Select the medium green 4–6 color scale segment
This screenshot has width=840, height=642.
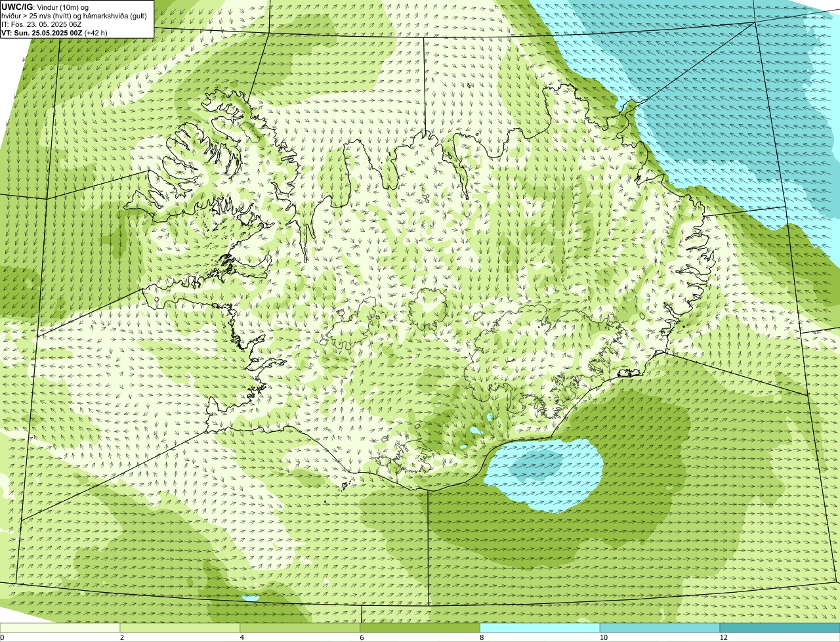(x=300, y=628)
